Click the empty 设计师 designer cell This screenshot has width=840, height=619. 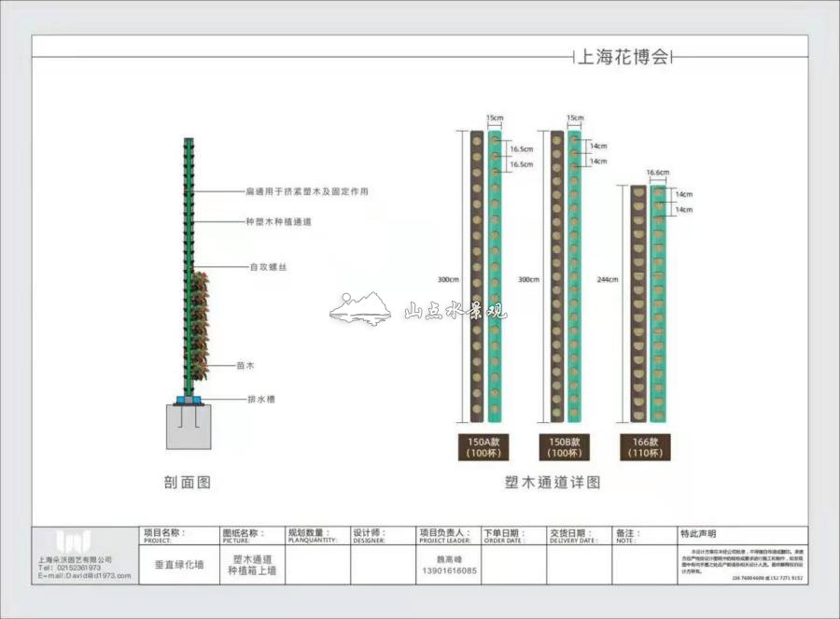[x=382, y=565]
